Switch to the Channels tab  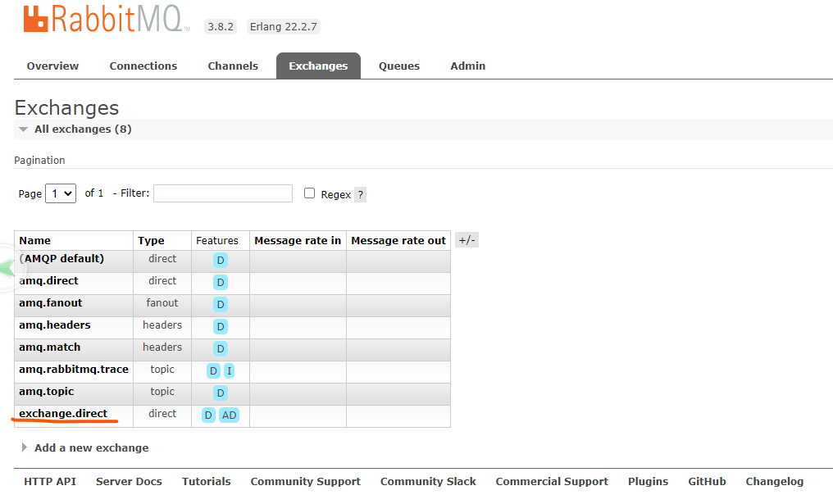233,66
